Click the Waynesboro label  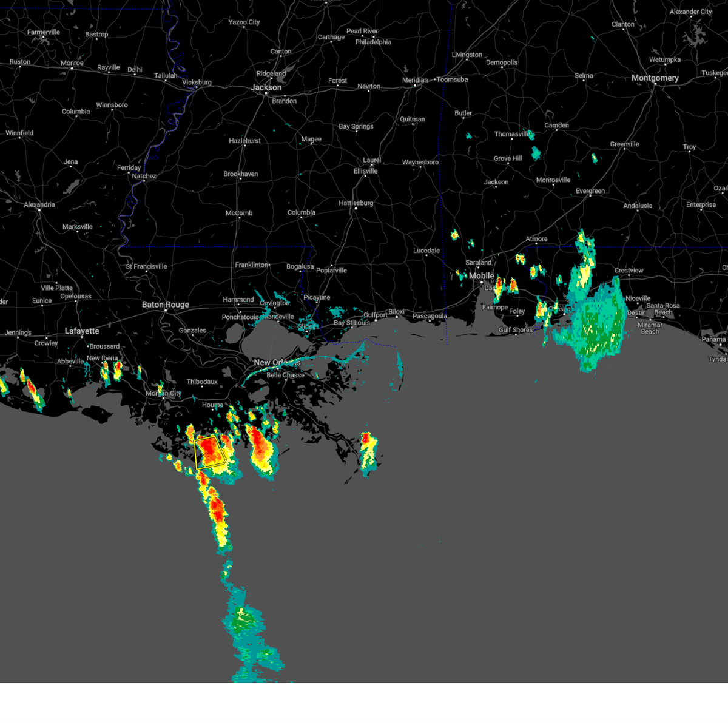pyautogui.click(x=420, y=163)
